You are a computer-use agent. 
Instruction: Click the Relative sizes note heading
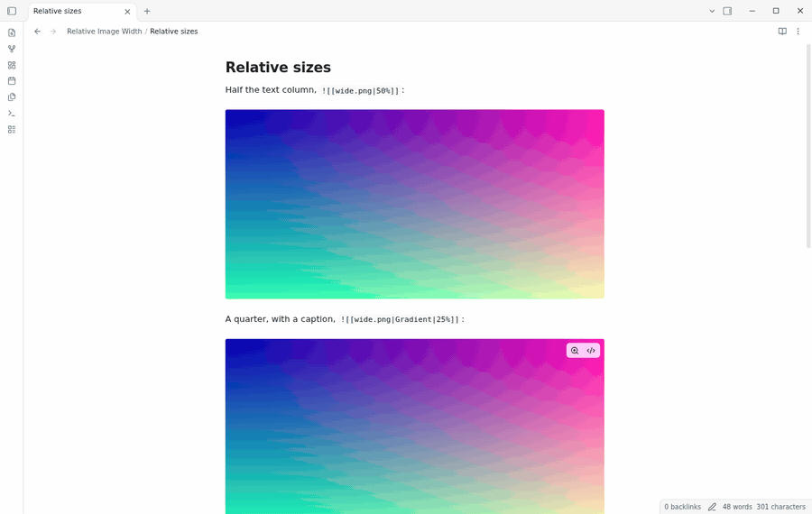coord(278,68)
